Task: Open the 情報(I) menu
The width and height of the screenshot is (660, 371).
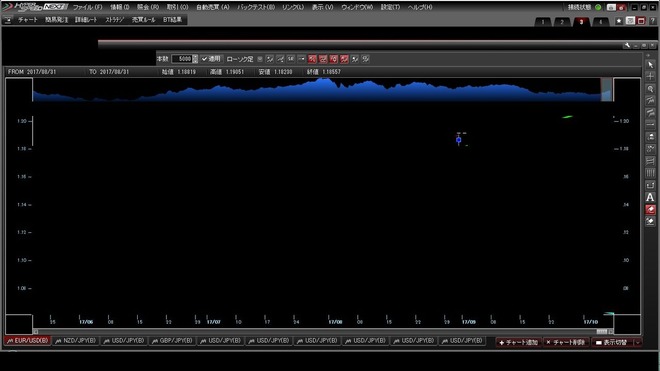Action: click(x=120, y=7)
